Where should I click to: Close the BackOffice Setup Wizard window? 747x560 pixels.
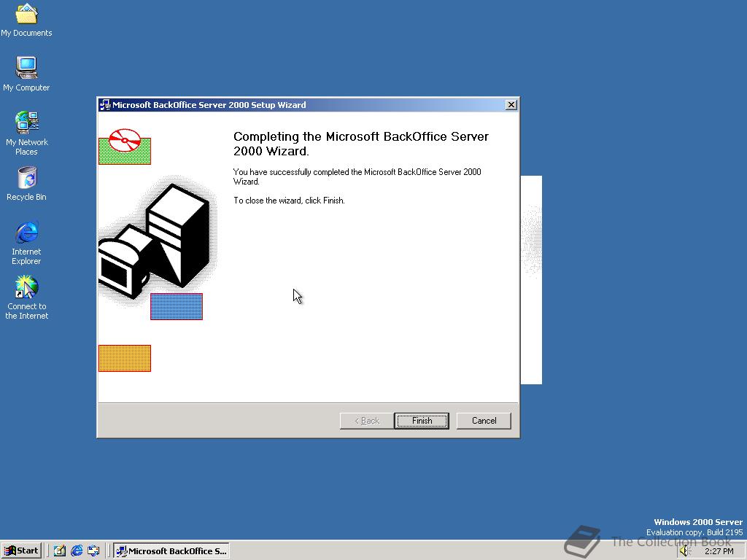tap(511, 105)
